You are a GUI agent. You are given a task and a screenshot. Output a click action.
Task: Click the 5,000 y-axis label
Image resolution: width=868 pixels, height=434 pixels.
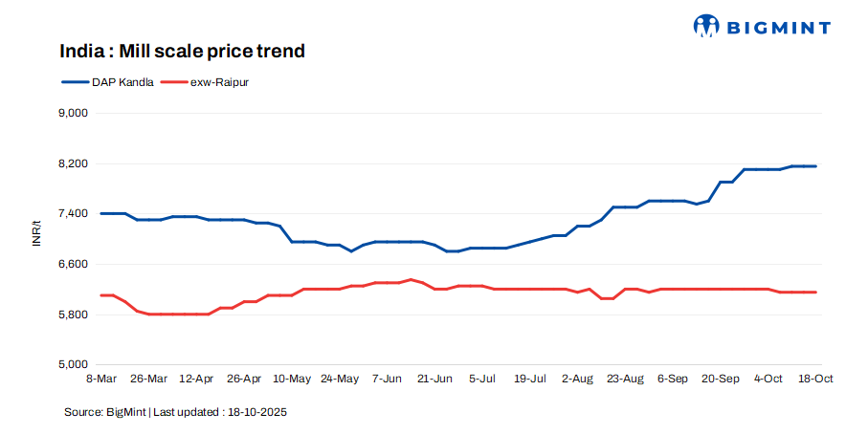coord(74,364)
